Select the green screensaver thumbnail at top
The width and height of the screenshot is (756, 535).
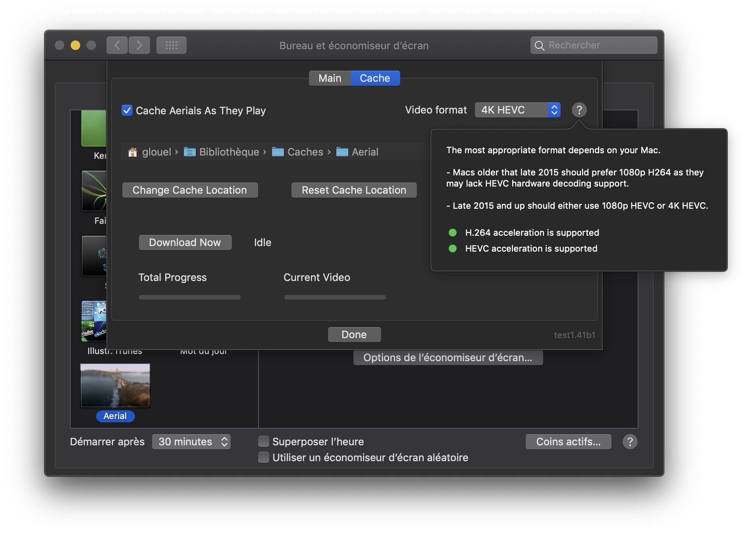point(94,128)
